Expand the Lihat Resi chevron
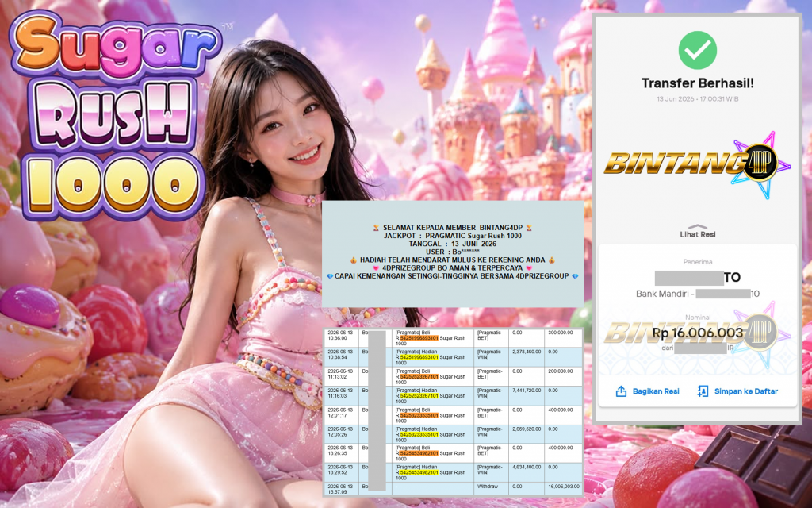The width and height of the screenshot is (812, 508). tap(698, 226)
